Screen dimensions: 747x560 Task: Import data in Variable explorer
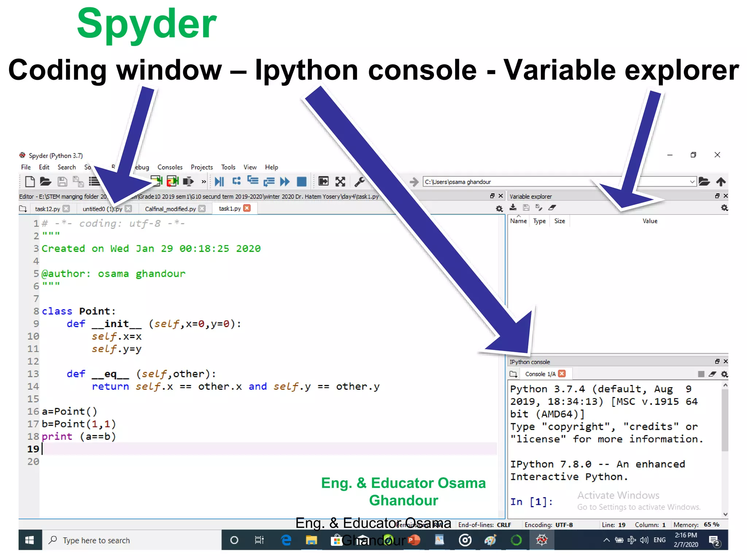coord(513,207)
